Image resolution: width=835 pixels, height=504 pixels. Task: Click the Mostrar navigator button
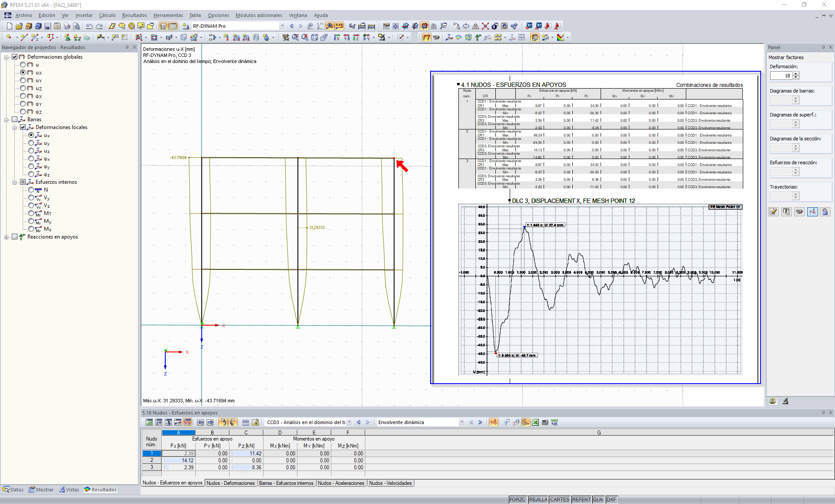[x=41, y=490]
